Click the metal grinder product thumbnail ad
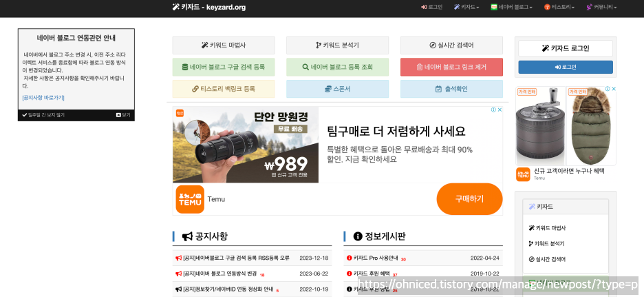Image resolution: width=644 pixels, height=297 pixels. click(x=540, y=126)
